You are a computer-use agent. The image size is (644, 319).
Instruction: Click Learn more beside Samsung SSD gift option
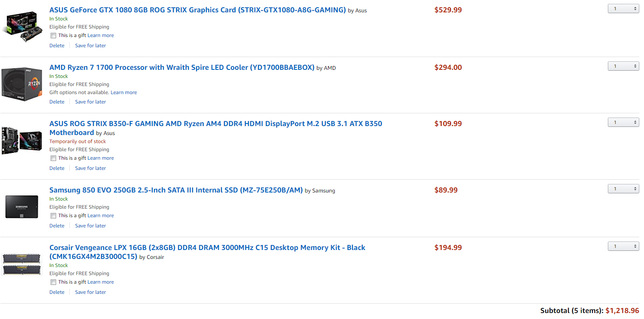click(101, 216)
